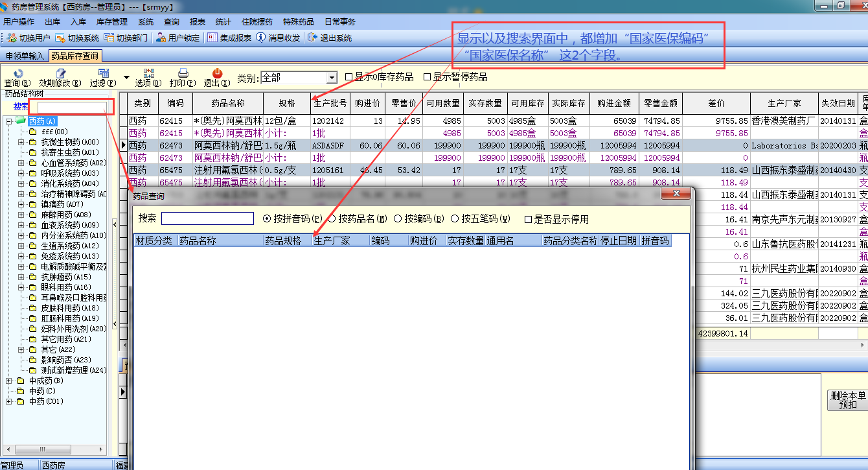Click the 退出系统 toolbar icon
The width and height of the screenshot is (868, 470).
313,38
